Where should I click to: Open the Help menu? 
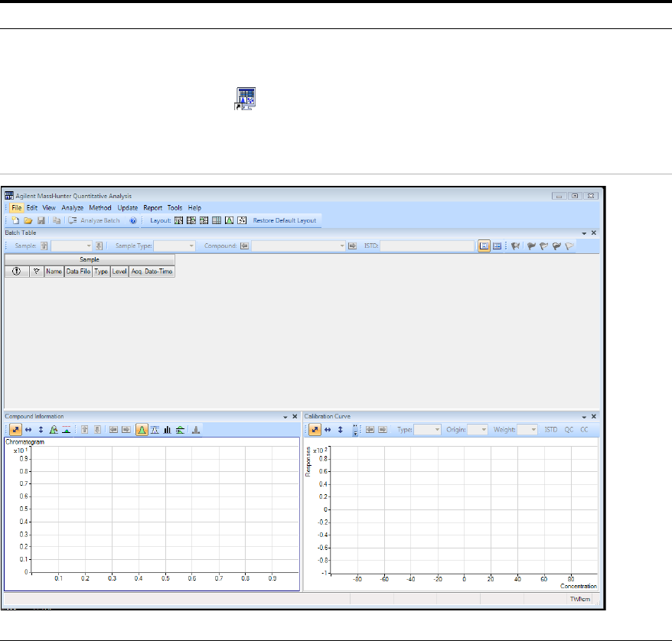coord(194,207)
